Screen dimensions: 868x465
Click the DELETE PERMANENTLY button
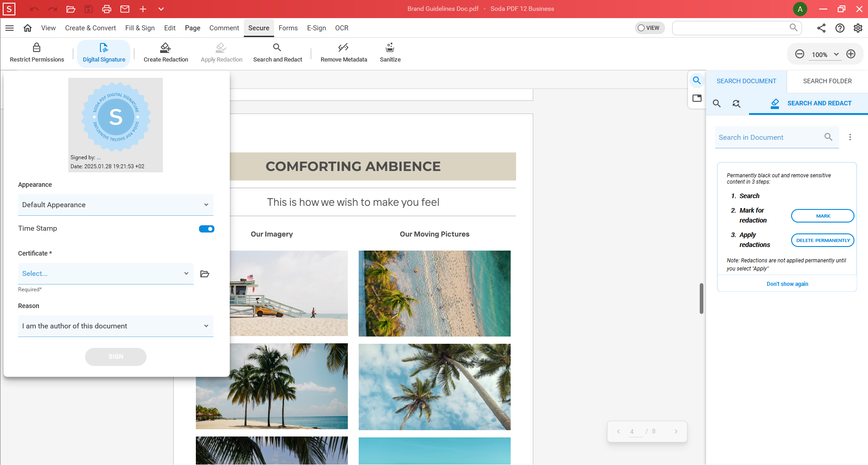[822, 240]
